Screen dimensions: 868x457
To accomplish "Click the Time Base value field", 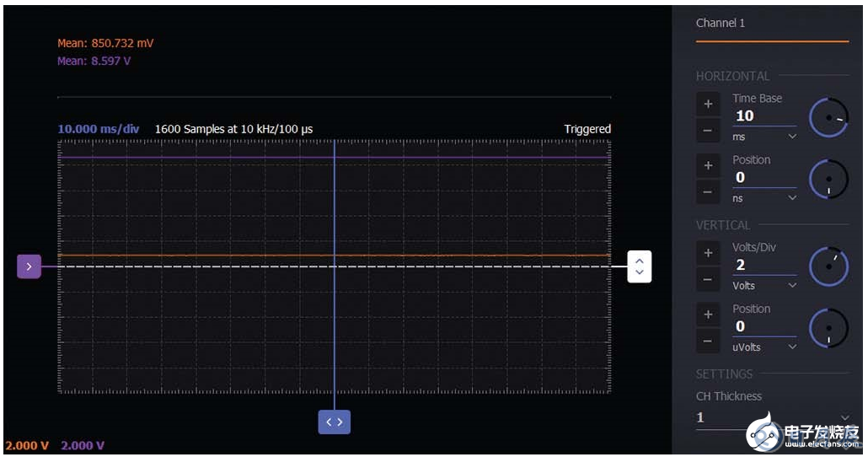I will pyautogui.click(x=763, y=116).
